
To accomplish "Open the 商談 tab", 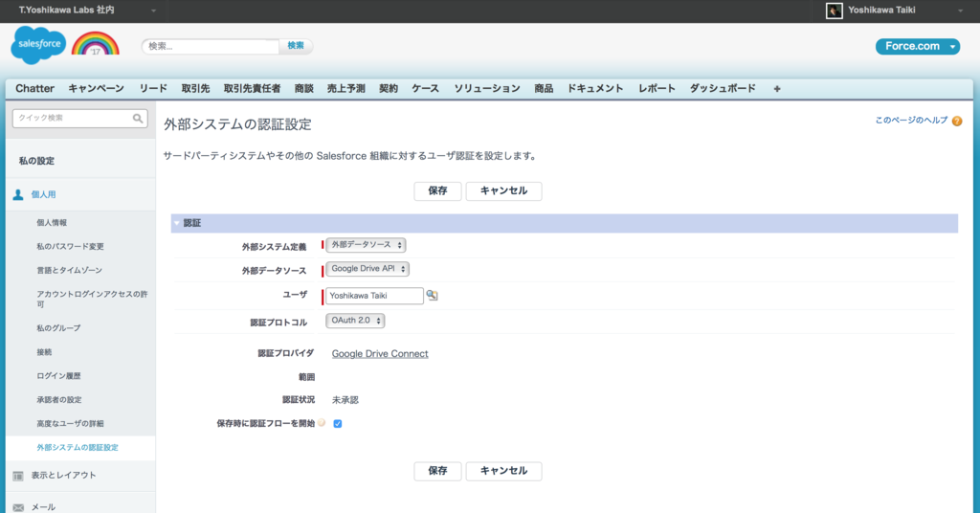I will [303, 89].
